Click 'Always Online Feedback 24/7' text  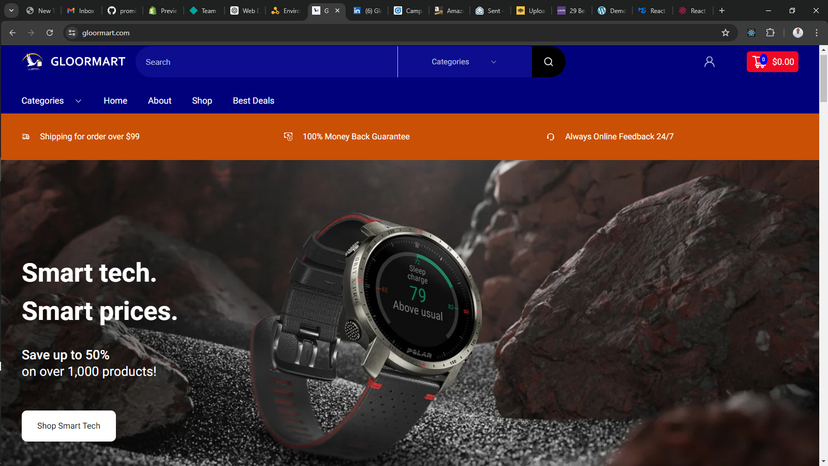click(x=619, y=137)
